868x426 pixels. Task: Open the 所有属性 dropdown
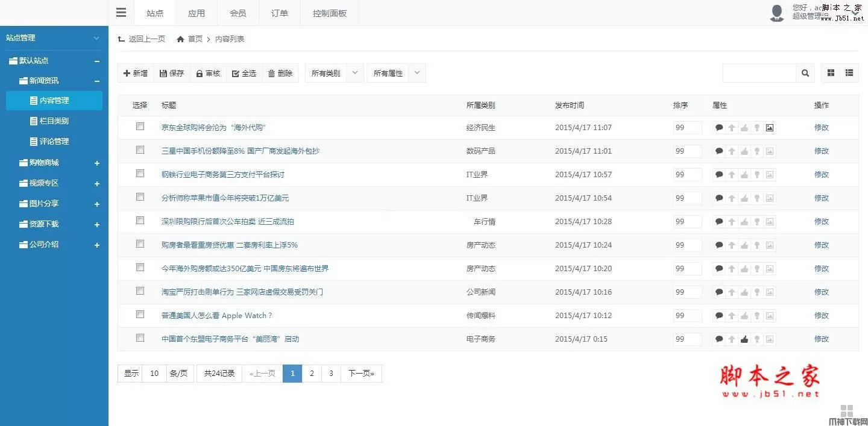click(396, 72)
